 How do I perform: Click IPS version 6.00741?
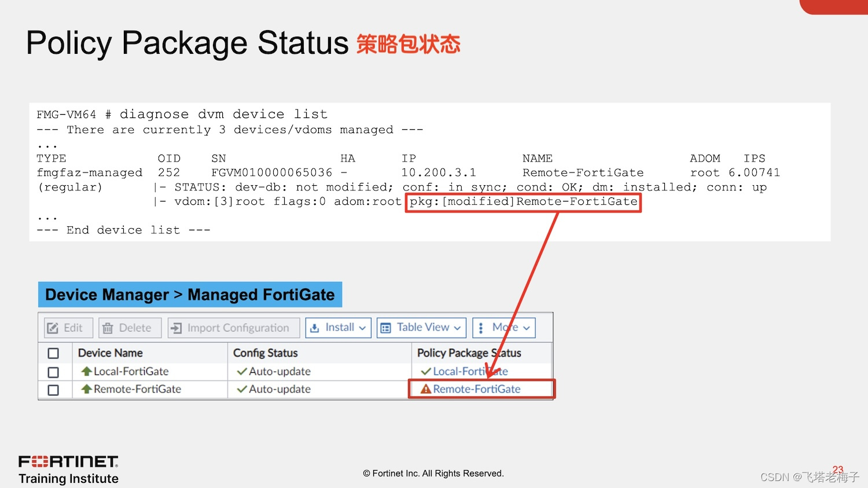(754, 173)
